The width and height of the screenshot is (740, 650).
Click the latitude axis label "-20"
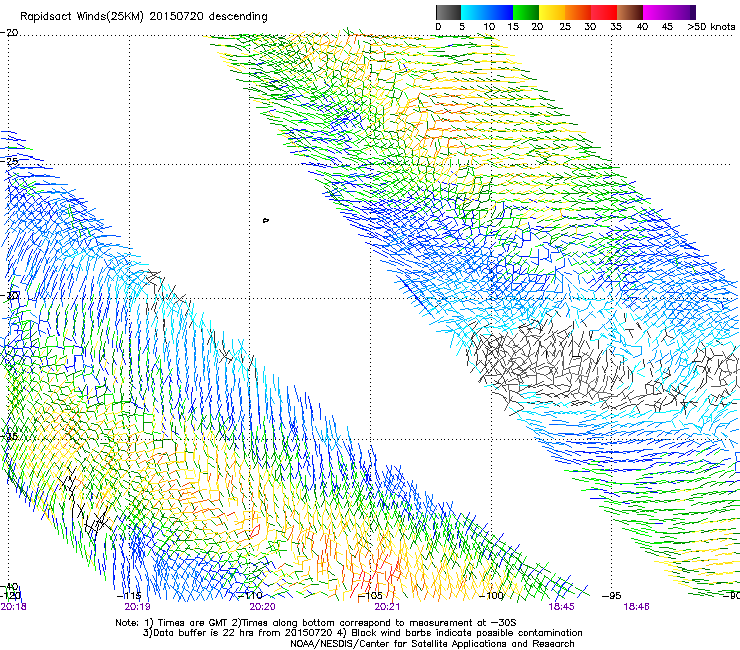point(9,33)
